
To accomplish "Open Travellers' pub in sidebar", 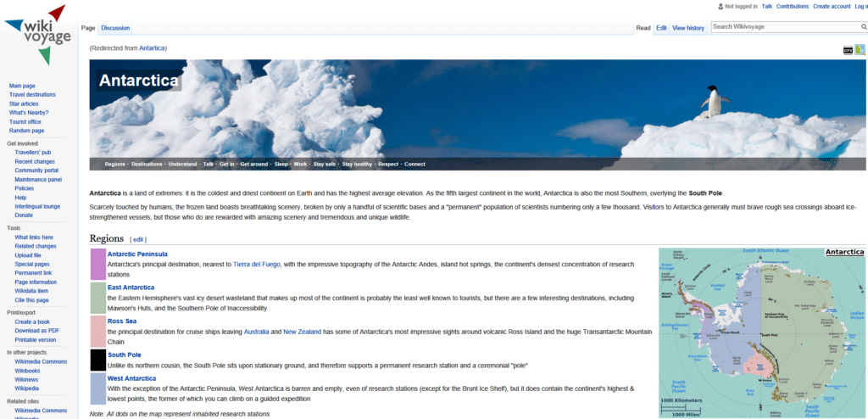I will click(x=33, y=153).
